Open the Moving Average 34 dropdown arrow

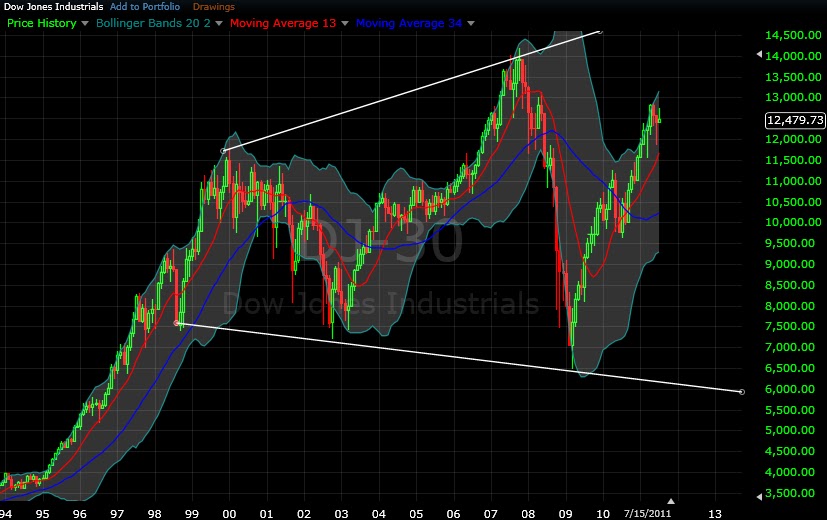click(x=471, y=24)
